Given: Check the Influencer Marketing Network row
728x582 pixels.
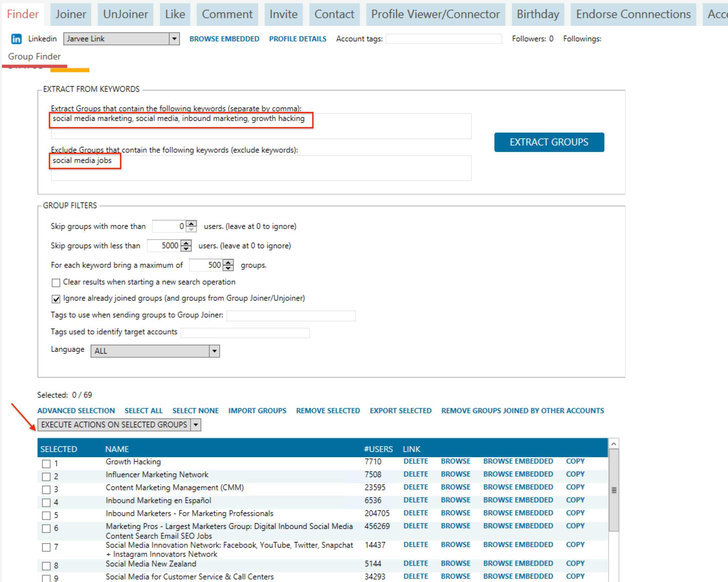Looking at the screenshot, I should tap(46, 476).
